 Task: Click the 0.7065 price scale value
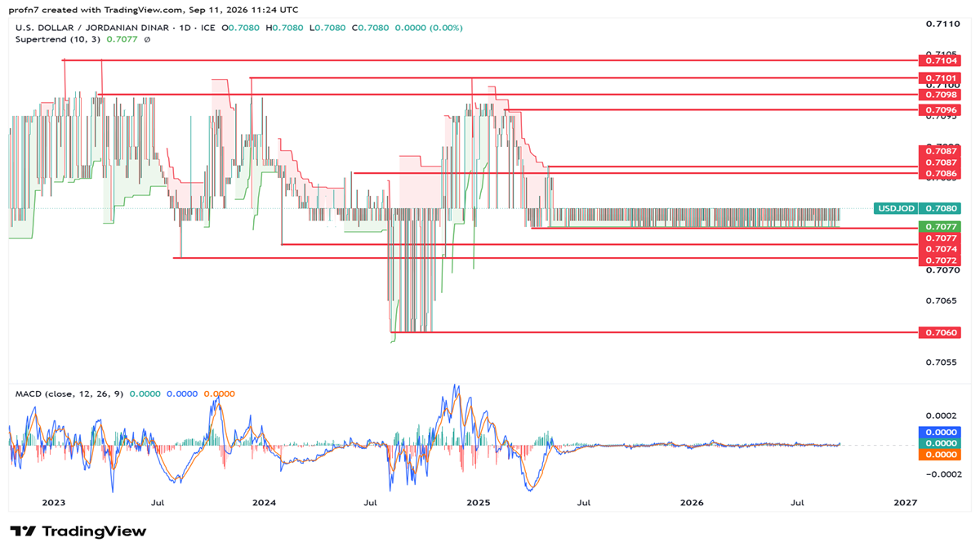tap(942, 300)
